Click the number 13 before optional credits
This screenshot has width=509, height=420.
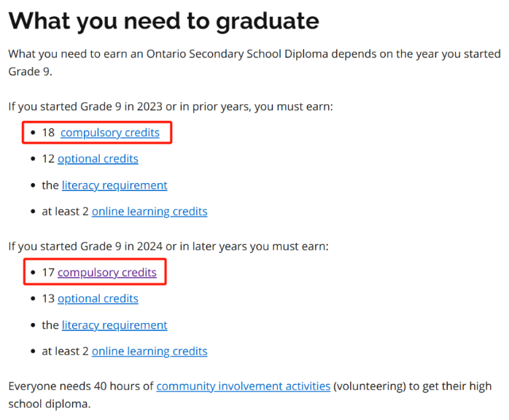click(48, 299)
